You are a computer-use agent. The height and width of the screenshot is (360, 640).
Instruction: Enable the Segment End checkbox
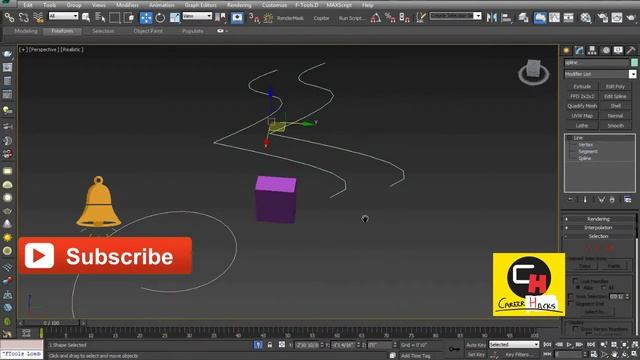click(x=571, y=304)
